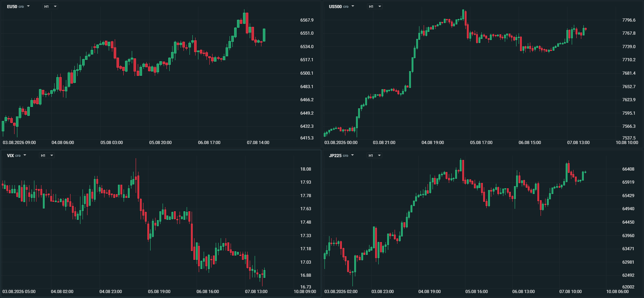
Task: Open the JP225 symbol selector arrow
Action: click(x=352, y=155)
